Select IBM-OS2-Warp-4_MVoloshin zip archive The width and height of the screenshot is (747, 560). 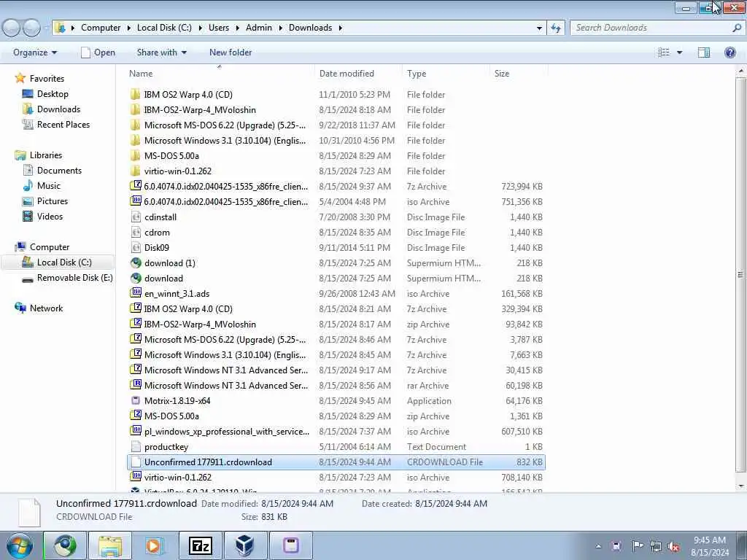336,324
